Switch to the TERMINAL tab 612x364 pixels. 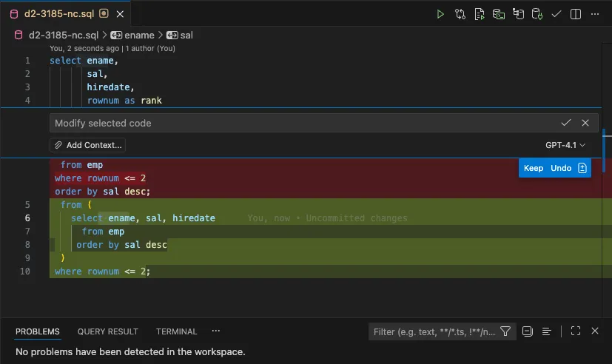coord(176,332)
